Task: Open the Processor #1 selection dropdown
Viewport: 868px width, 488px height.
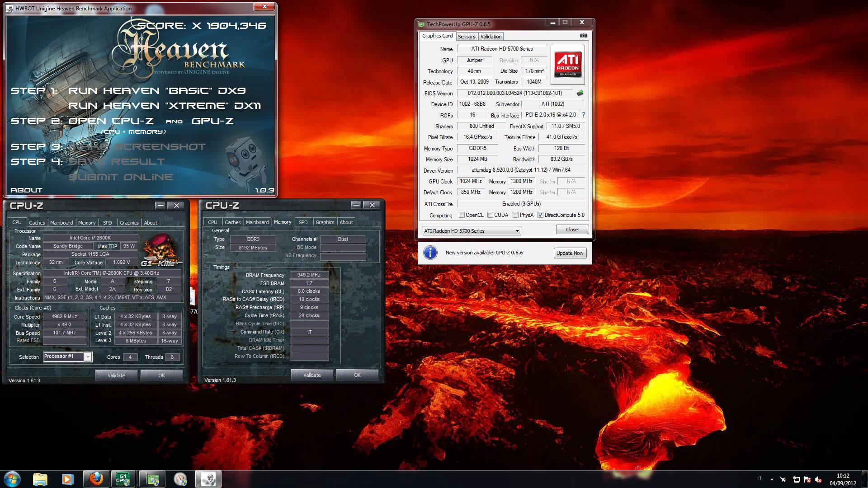Action: tap(68, 357)
